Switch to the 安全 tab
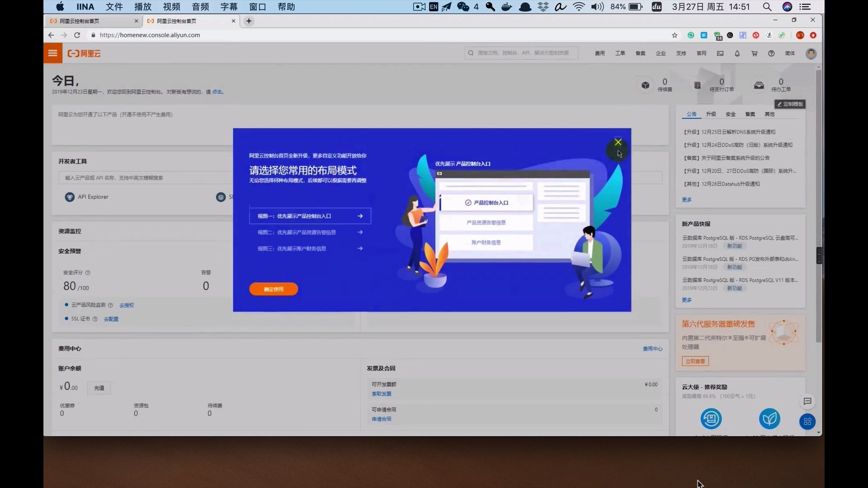The height and width of the screenshot is (488, 868). point(731,114)
